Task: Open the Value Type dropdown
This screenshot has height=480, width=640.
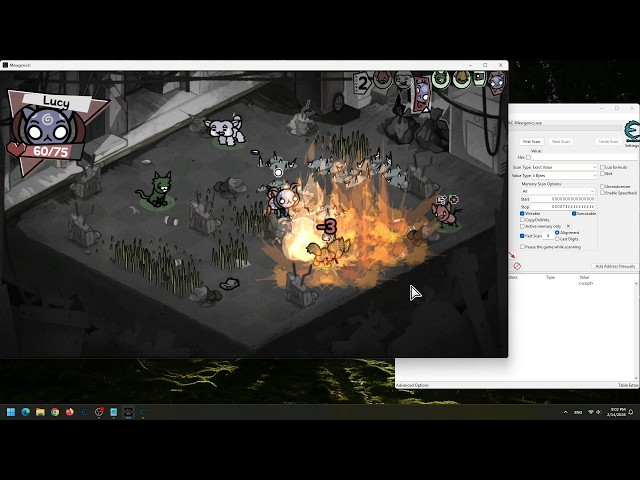Action: [x=564, y=176]
